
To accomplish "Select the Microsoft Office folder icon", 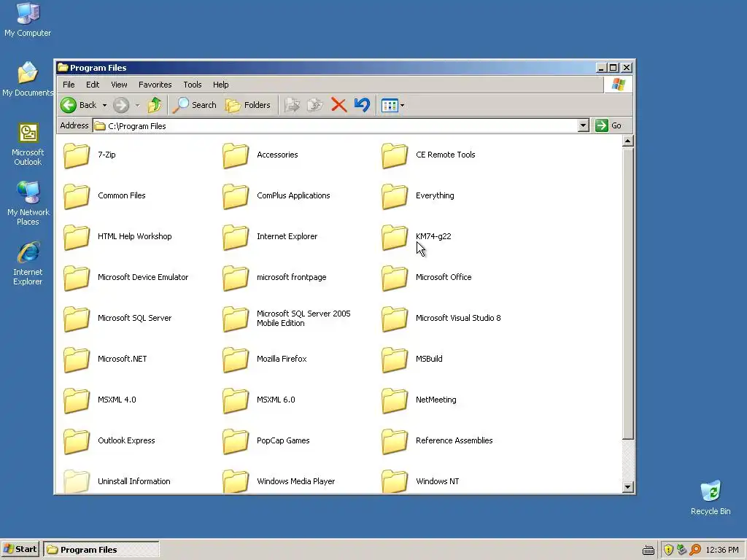I will point(395,278).
